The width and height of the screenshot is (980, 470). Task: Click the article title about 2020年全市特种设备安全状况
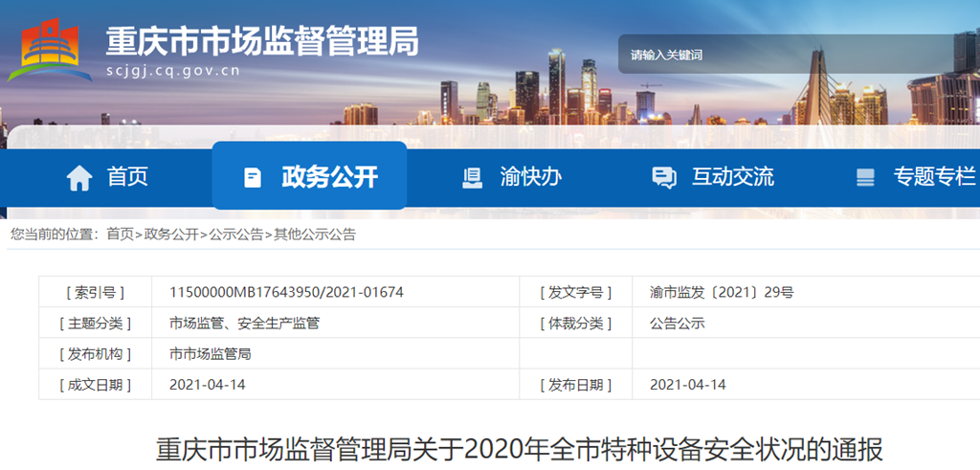(520, 449)
